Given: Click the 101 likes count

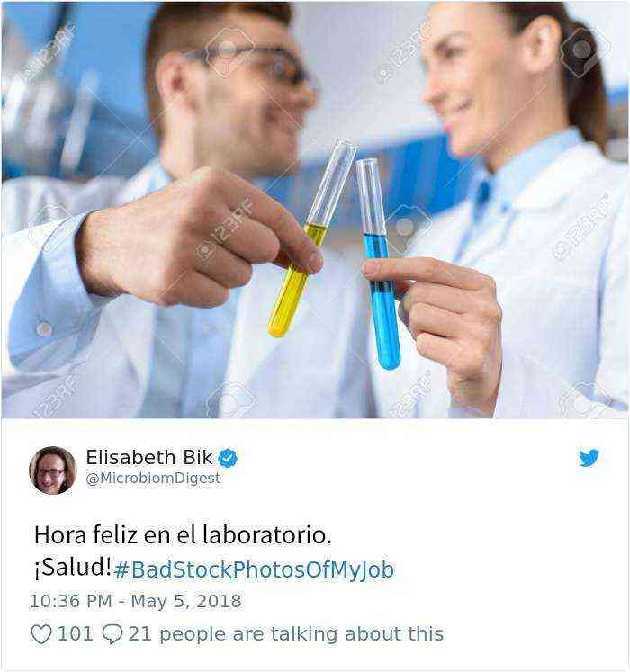Looking at the screenshot, I should pos(76,634).
